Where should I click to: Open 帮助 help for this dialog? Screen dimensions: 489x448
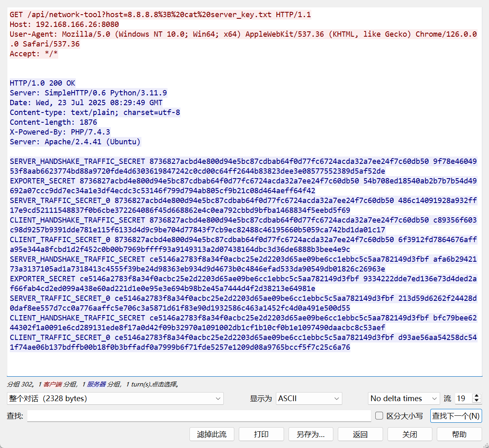pos(459,434)
